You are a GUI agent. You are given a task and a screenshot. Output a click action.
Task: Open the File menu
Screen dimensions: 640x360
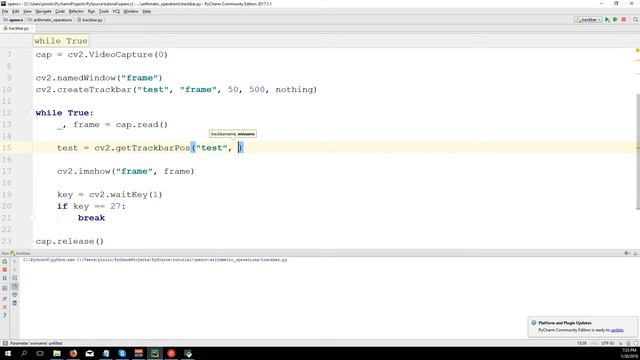[x=5, y=11]
